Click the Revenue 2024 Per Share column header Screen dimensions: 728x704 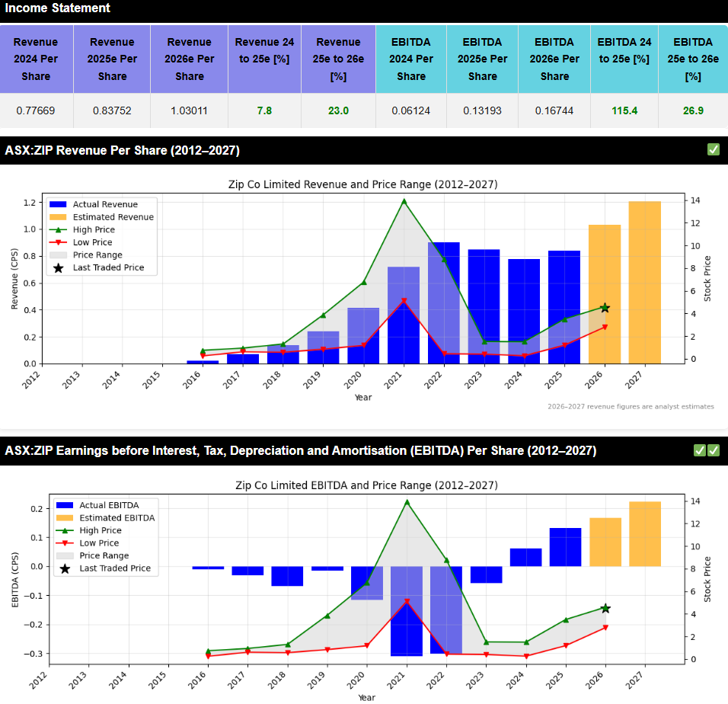[x=36, y=59]
